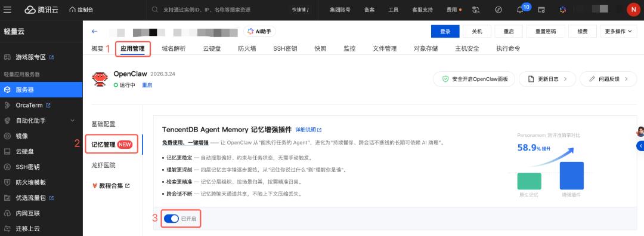
Task: Open the AI助手 assistant button
Action: [259, 31]
